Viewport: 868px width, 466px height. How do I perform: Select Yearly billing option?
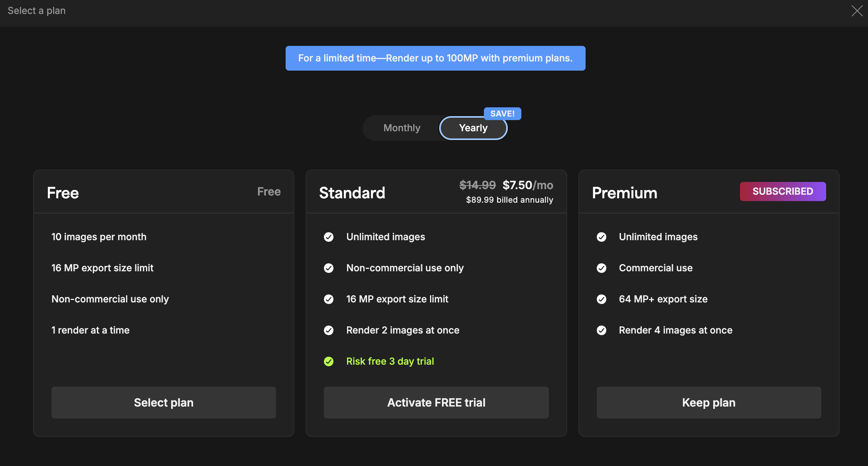pyautogui.click(x=473, y=128)
